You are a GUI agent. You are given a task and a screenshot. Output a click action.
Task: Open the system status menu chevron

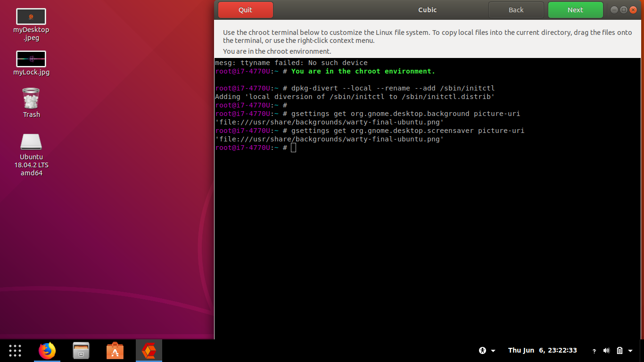(x=631, y=351)
